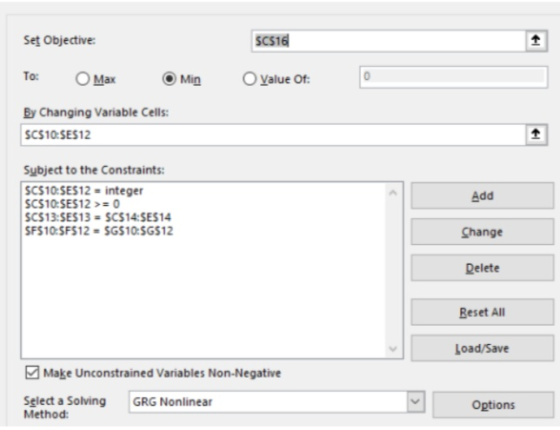Click the Delete constraint button

[482, 268]
